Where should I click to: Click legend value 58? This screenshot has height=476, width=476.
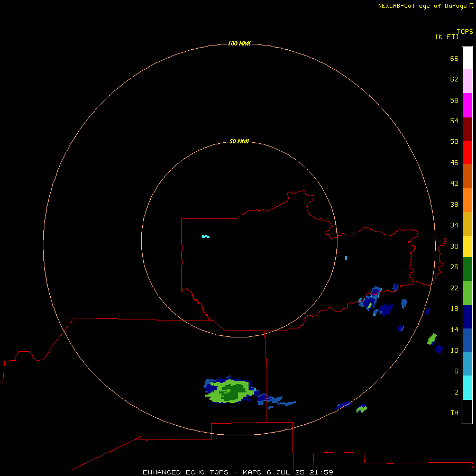tap(454, 100)
